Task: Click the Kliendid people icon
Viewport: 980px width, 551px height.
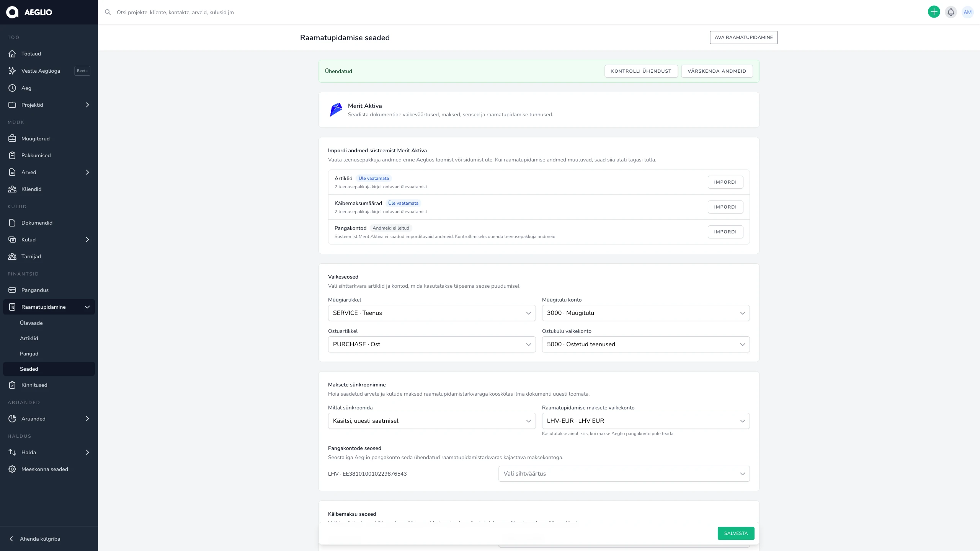Action: click(12, 189)
